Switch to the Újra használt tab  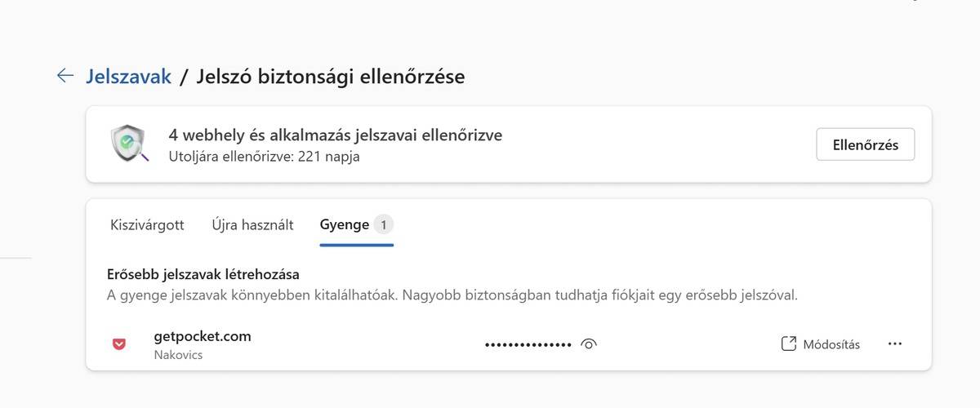click(252, 224)
